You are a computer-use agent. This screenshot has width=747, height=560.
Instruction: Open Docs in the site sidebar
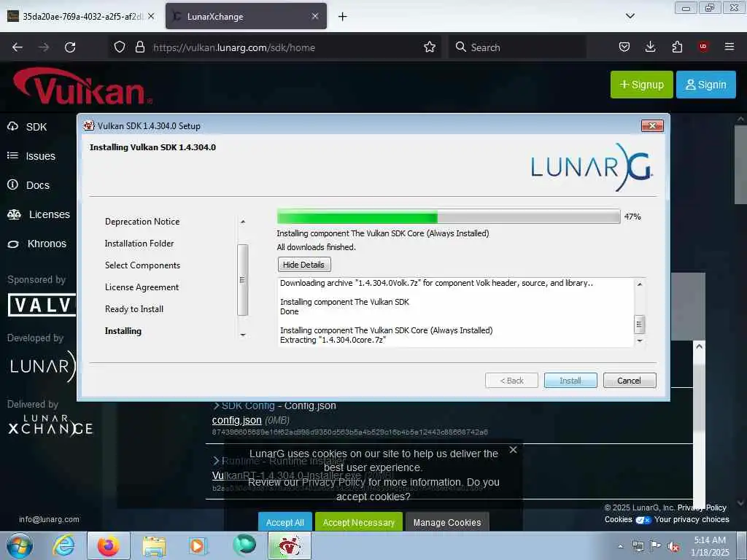tap(28, 184)
